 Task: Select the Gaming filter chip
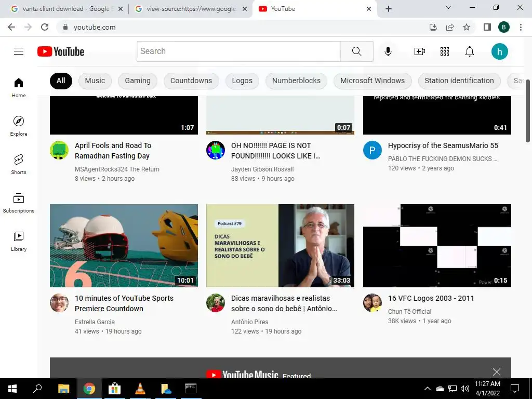point(137,81)
